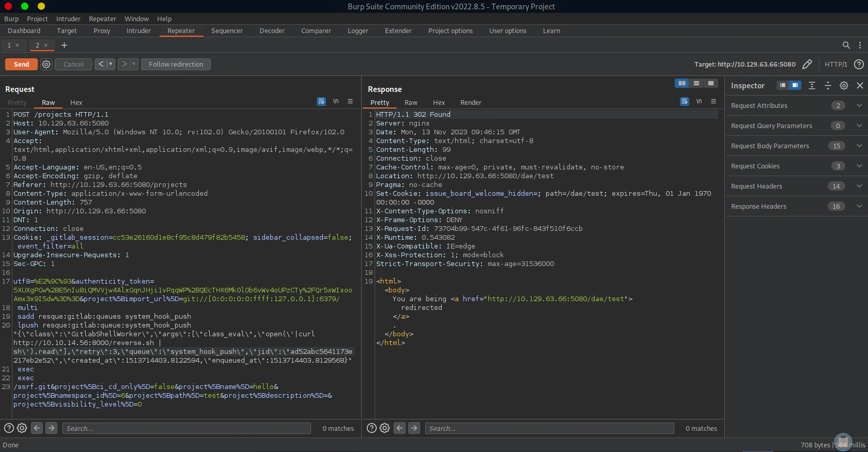Viewport: 868px width, 452px height.
Task: Expand all Inspector sections
Action: [812, 85]
